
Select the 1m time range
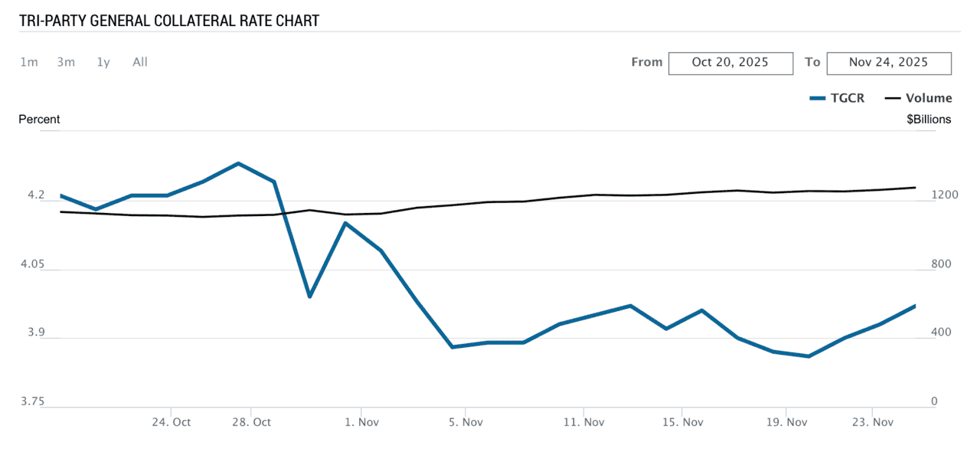[x=29, y=62]
